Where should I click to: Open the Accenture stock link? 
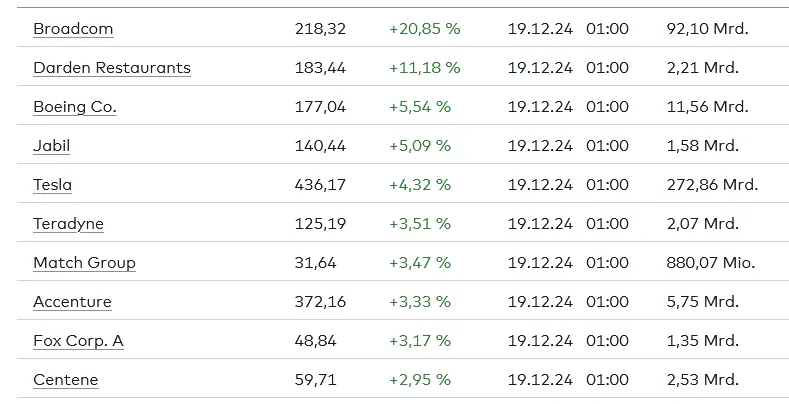point(72,301)
